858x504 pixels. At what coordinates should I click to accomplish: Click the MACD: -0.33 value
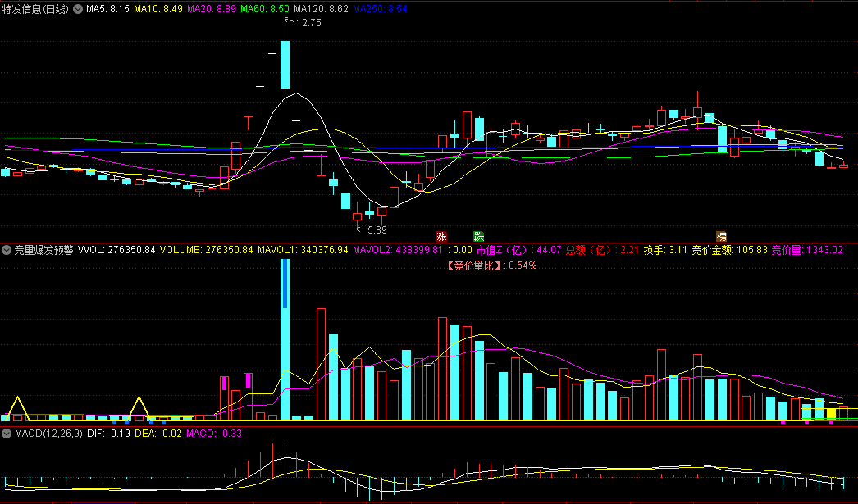click(x=214, y=434)
